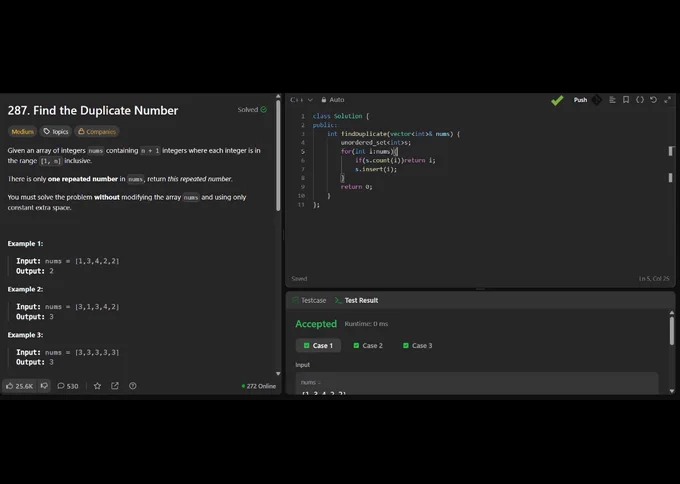Viewport: 680px width, 484px height.
Task: Click the title '287. Find the Duplicate Number'
Action: point(93,111)
